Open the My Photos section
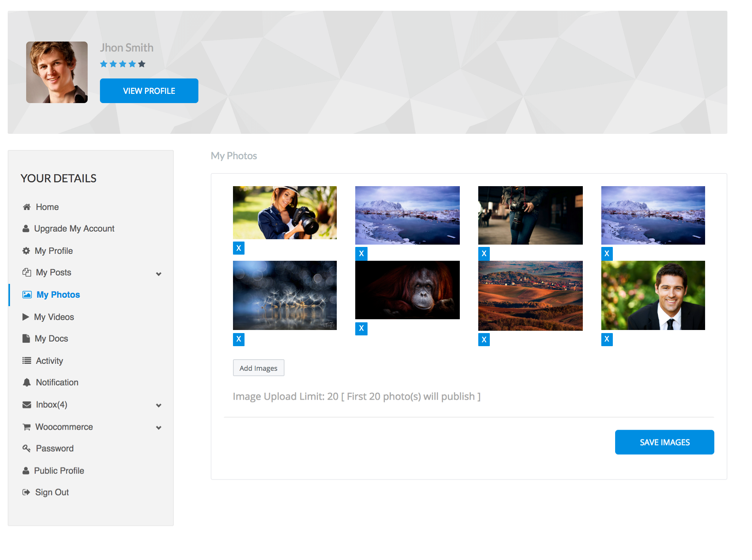This screenshot has width=752, height=560. pyautogui.click(x=58, y=295)
